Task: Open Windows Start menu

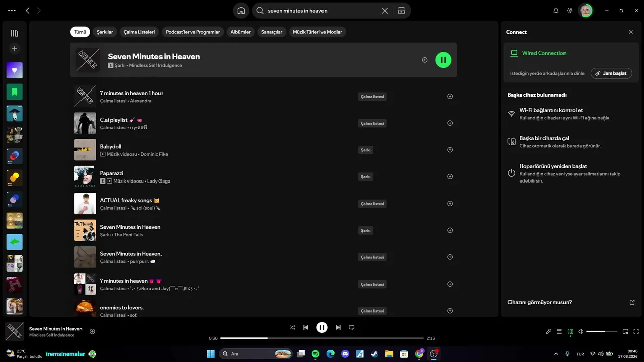Action: [211, 354]
